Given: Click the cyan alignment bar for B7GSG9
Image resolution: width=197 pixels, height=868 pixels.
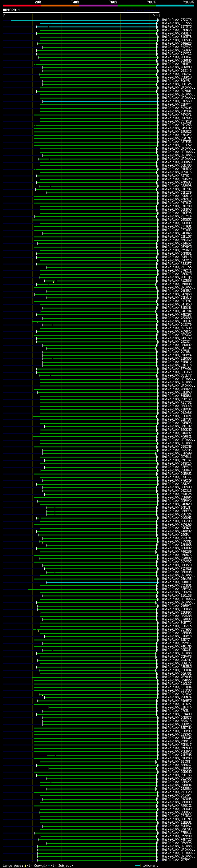Looking at the screenshot, I should (x=100, y=101).
